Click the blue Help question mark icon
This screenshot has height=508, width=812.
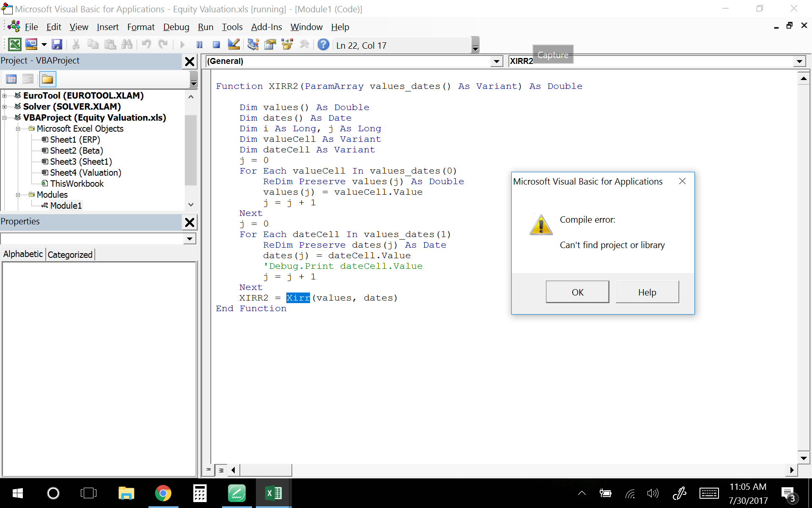(323, 44)
